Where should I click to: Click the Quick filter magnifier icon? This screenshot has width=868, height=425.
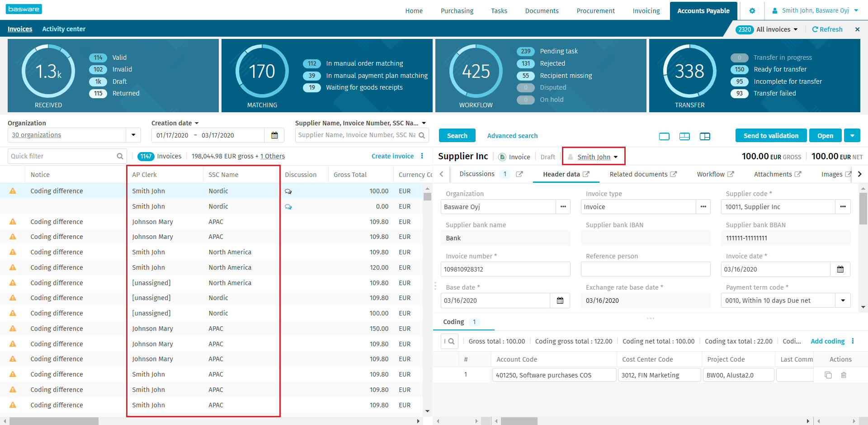coord(120,156)
